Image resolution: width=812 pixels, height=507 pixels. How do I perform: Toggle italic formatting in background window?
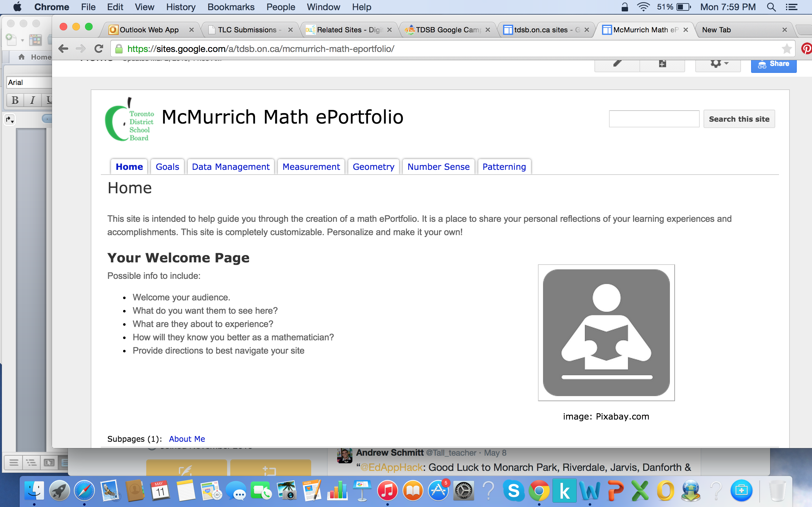33,100
